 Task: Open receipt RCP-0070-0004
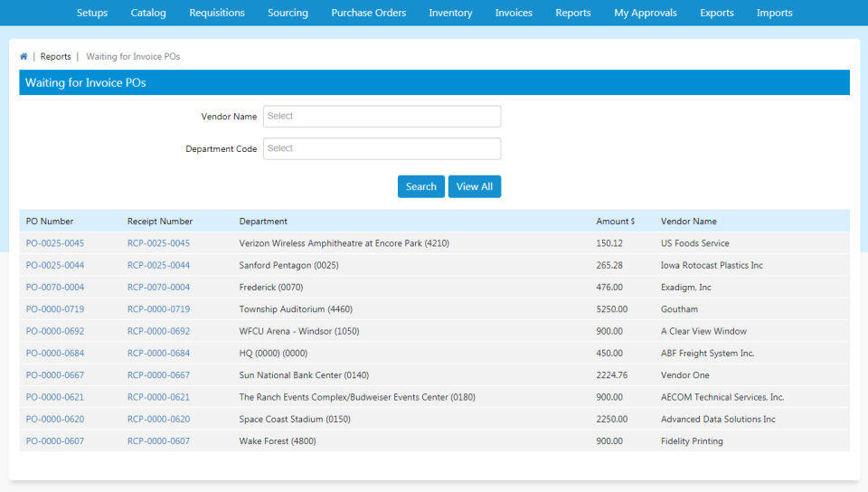coord(158,288)
